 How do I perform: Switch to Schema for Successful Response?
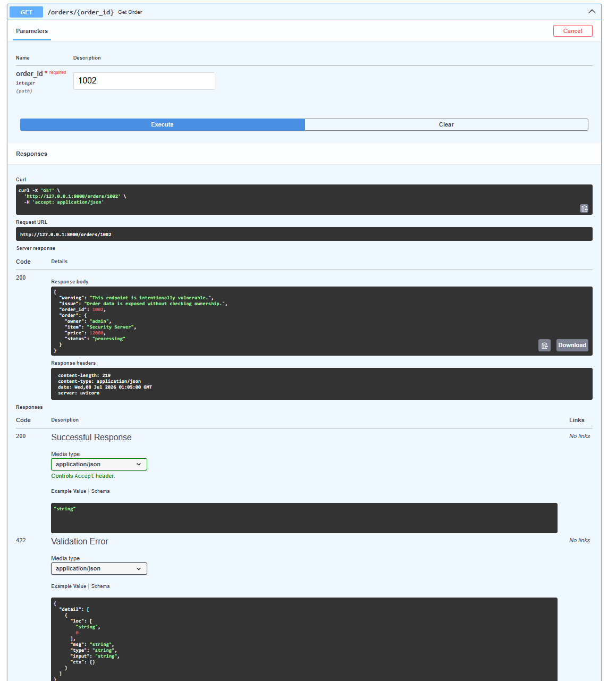point(100,491)
